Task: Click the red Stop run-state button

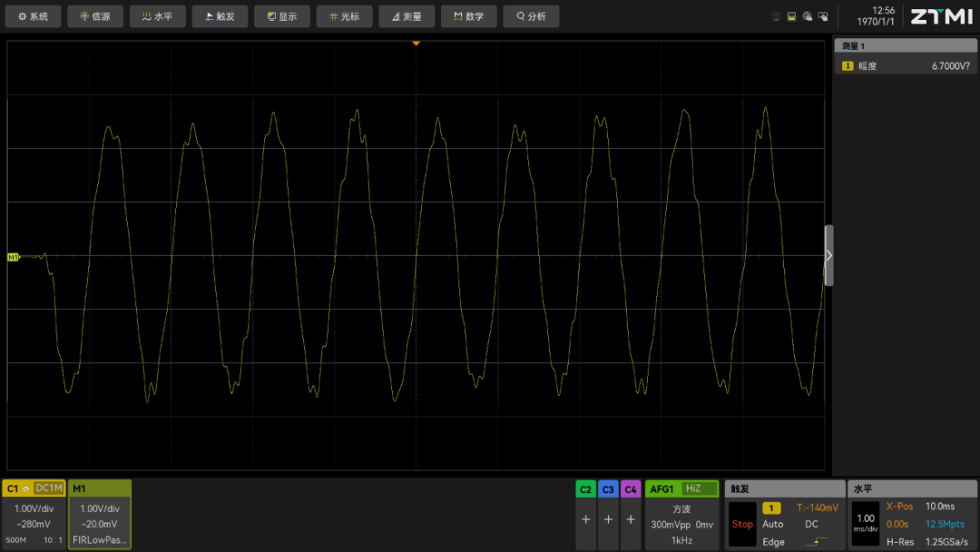Action: 742,524
